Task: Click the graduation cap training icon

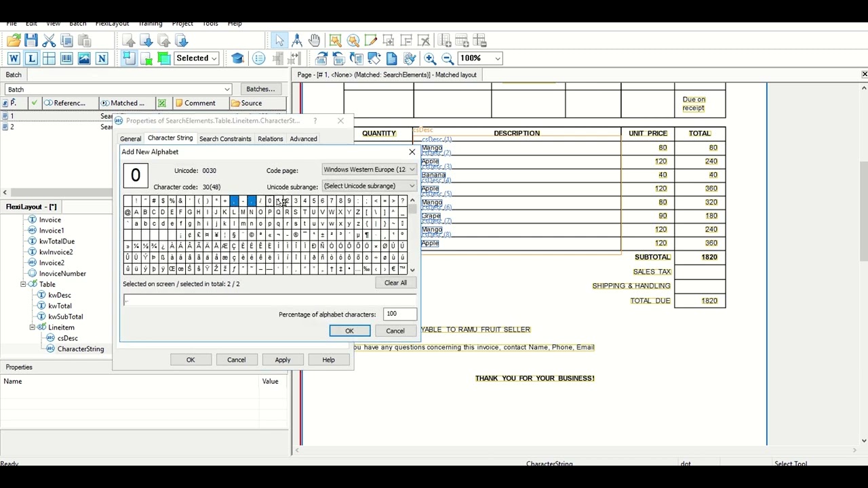Action: (x=237, y=59)
